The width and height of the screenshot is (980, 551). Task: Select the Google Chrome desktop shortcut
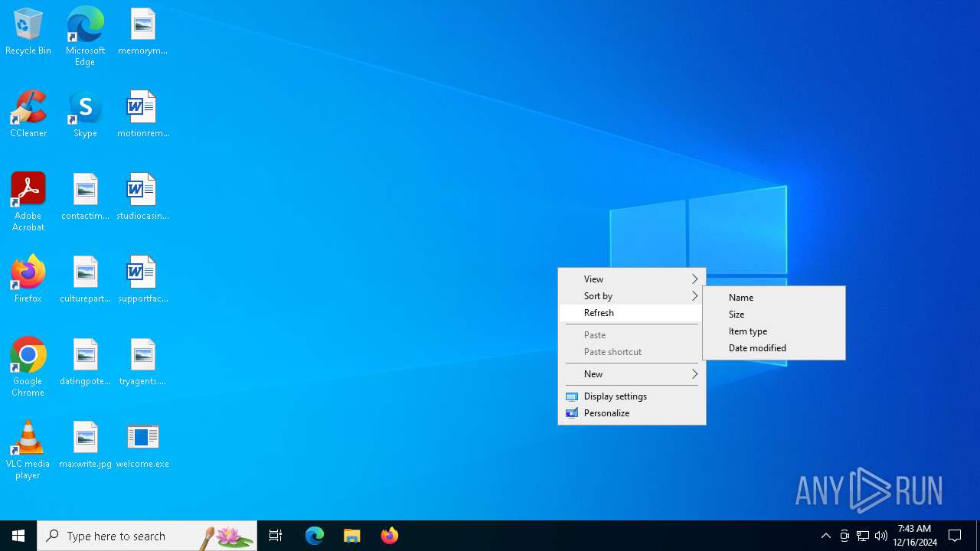[28, 367]
